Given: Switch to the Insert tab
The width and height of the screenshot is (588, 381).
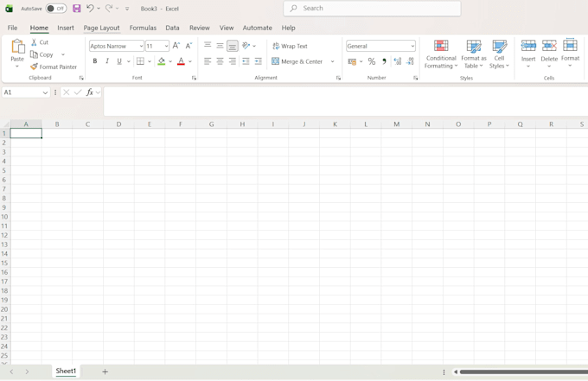Looking at the screenshot, I should tap(66, 28).
